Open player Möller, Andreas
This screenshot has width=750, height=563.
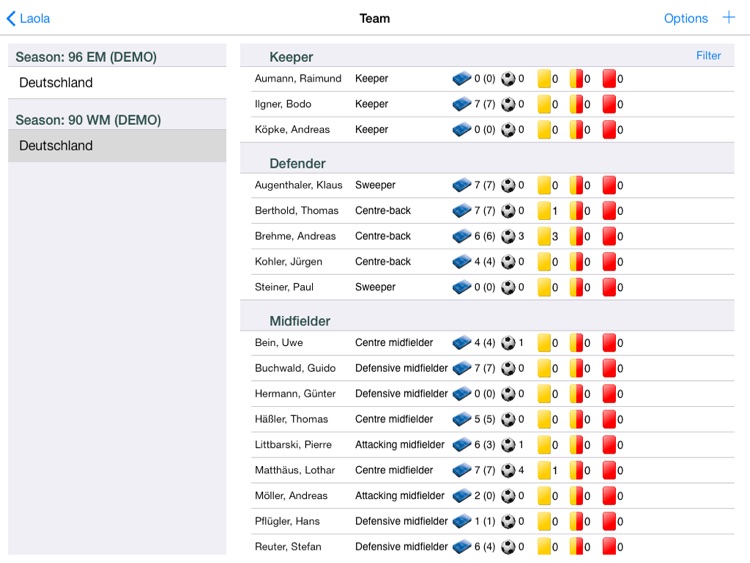(x=291, y=496)
